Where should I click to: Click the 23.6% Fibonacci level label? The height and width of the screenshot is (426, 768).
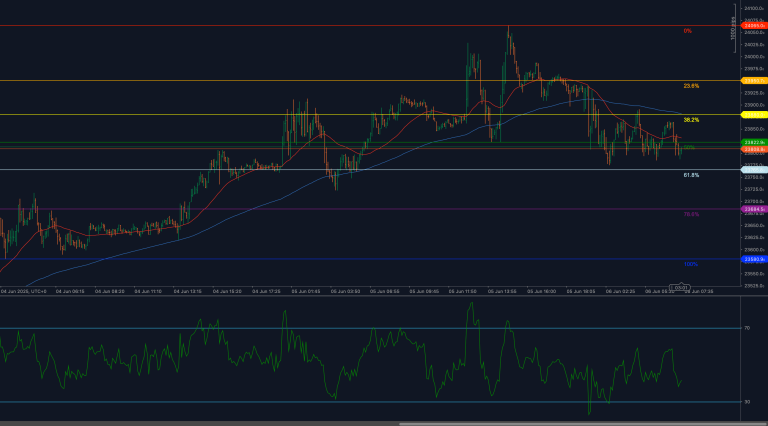(691, 86)
